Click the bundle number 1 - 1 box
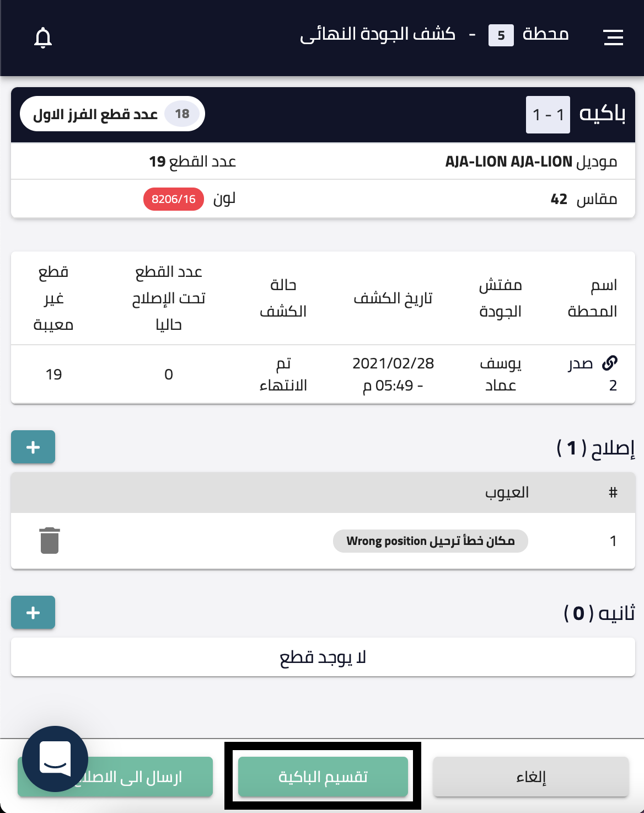This screenshot has width=644, height=813. (x=548, y=115)
